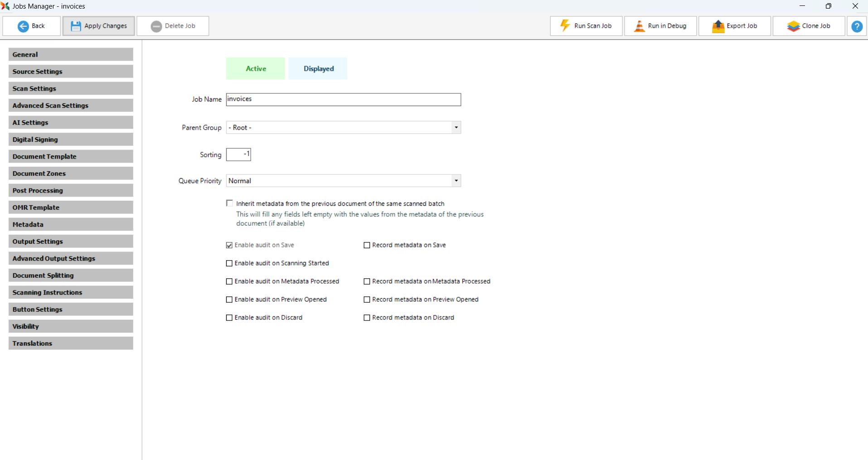Click the Delete Job minus icon
This screenshot has height=460, width=868.
156,26
